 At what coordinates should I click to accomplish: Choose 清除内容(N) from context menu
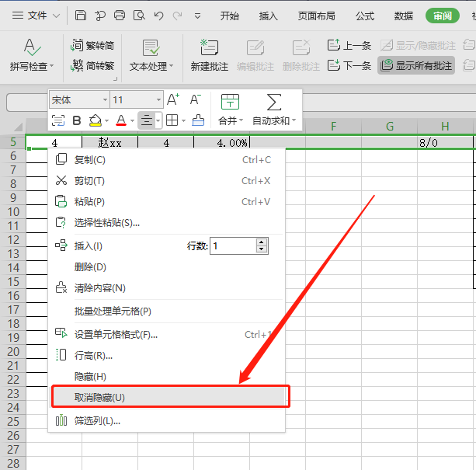(166, 288)
